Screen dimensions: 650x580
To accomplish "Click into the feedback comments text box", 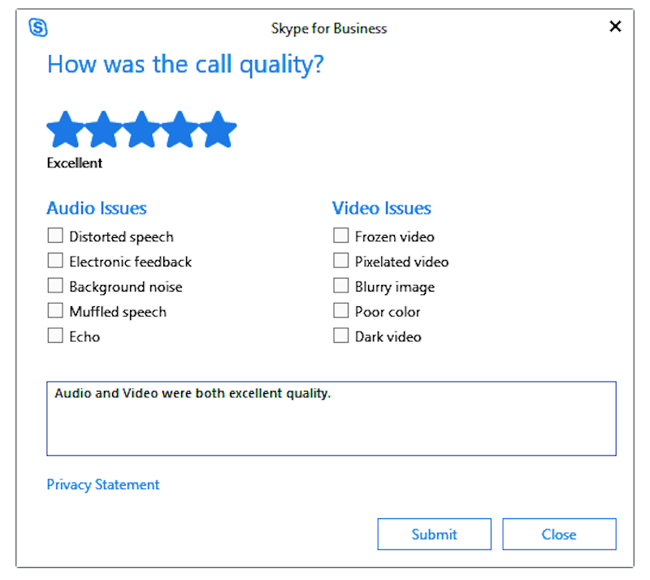I will click(331, 418).
